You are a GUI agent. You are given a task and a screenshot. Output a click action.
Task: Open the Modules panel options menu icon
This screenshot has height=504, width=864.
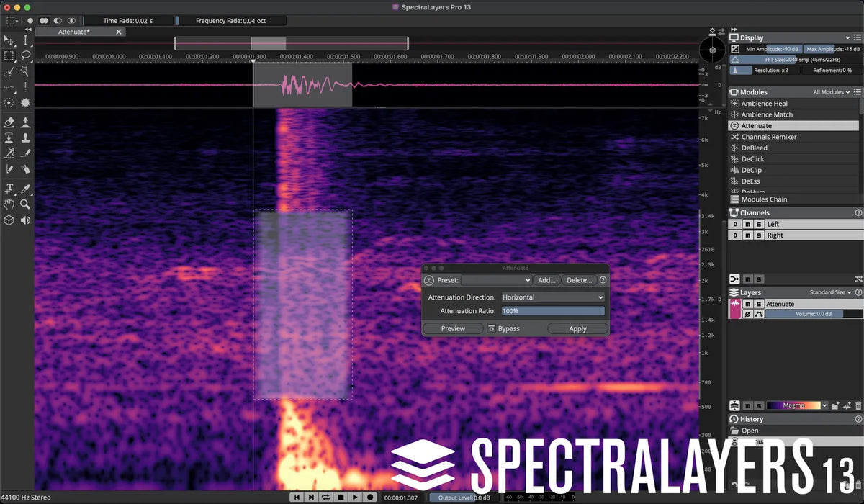click(x=858, y=92)
